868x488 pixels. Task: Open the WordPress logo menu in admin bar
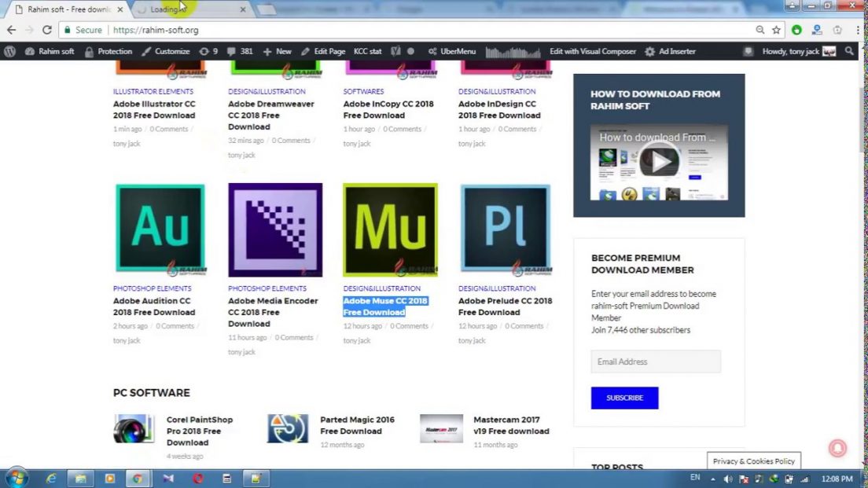(10, 51)
